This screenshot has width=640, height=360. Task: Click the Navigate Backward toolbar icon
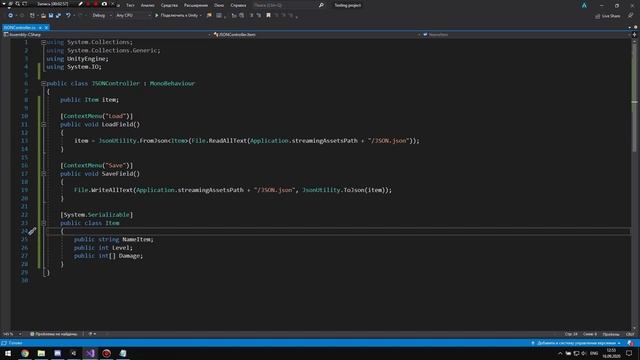[10, 16]
